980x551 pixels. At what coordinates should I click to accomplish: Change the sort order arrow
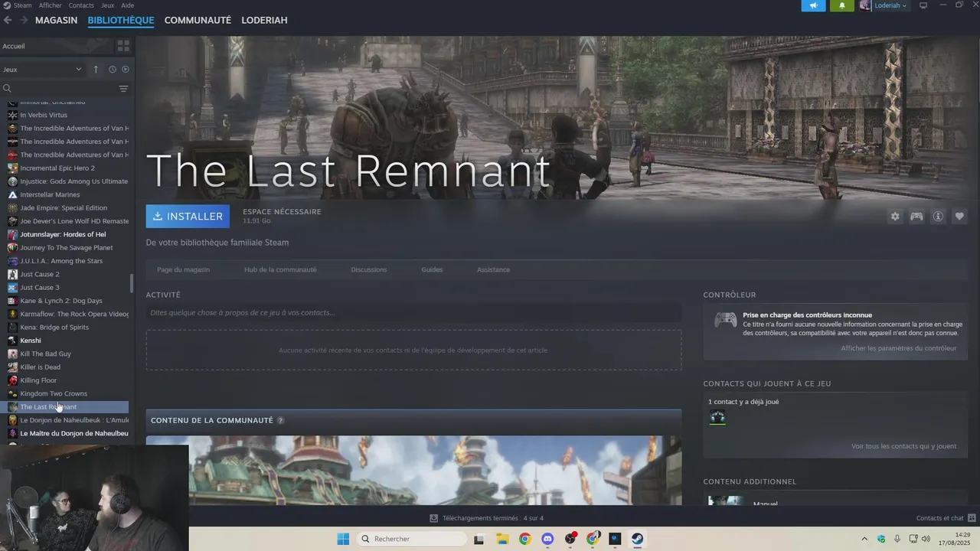click(x=96, y=70)
